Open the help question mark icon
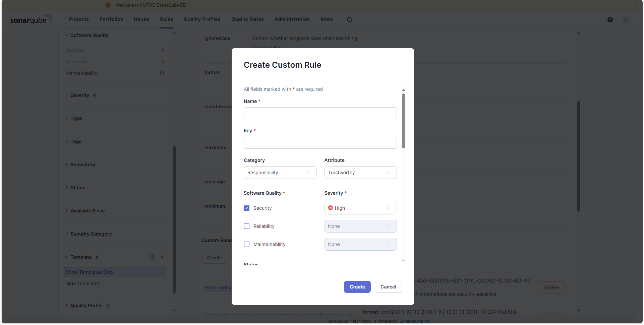The image size is (644, 325). pos(610,20)
